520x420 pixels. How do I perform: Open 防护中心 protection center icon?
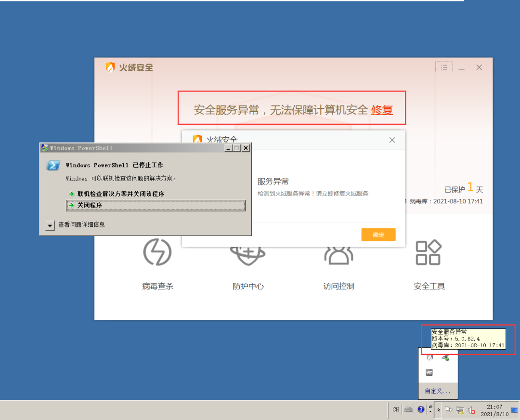248,256
